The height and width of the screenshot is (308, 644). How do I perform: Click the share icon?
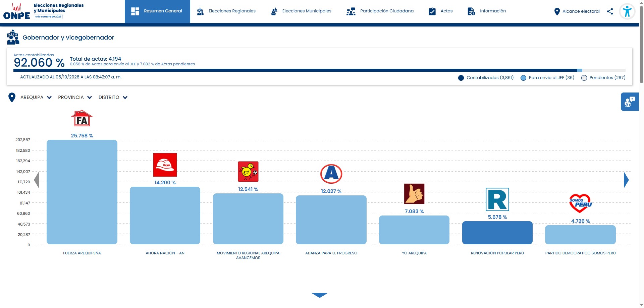(610, 11)
